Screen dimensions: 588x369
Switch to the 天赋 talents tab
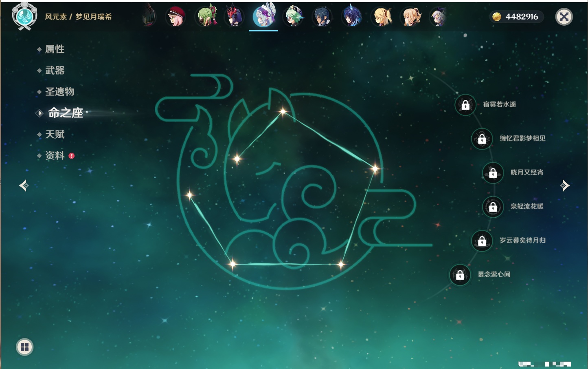tap(55, 134)
